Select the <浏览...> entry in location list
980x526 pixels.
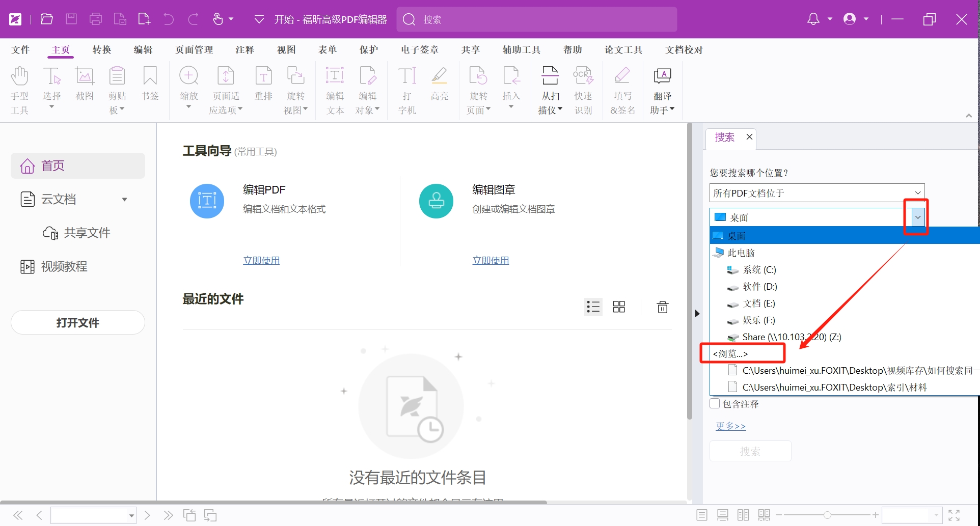point(731,353)
